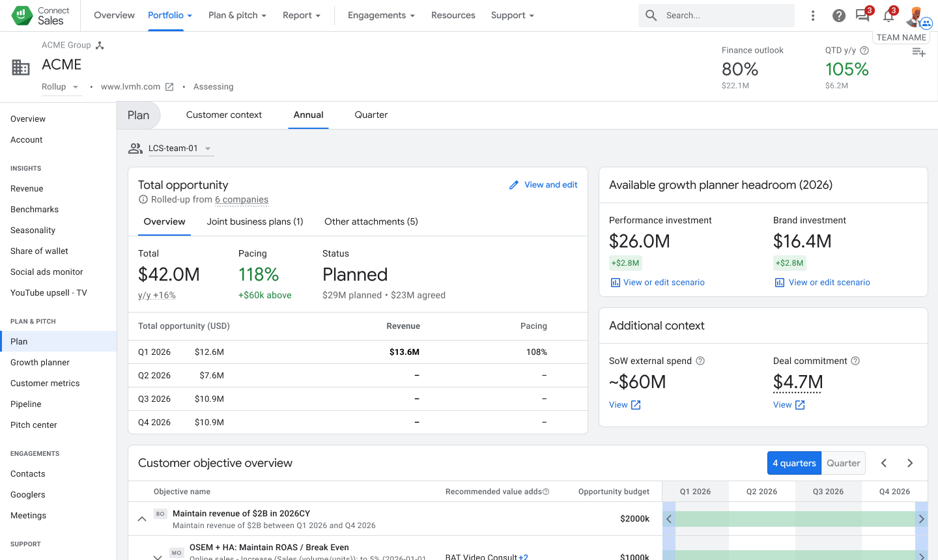Click the Q1 2026 revenue value $13.6M
This screenshot has width=938, height=560.
pos(405,352)
